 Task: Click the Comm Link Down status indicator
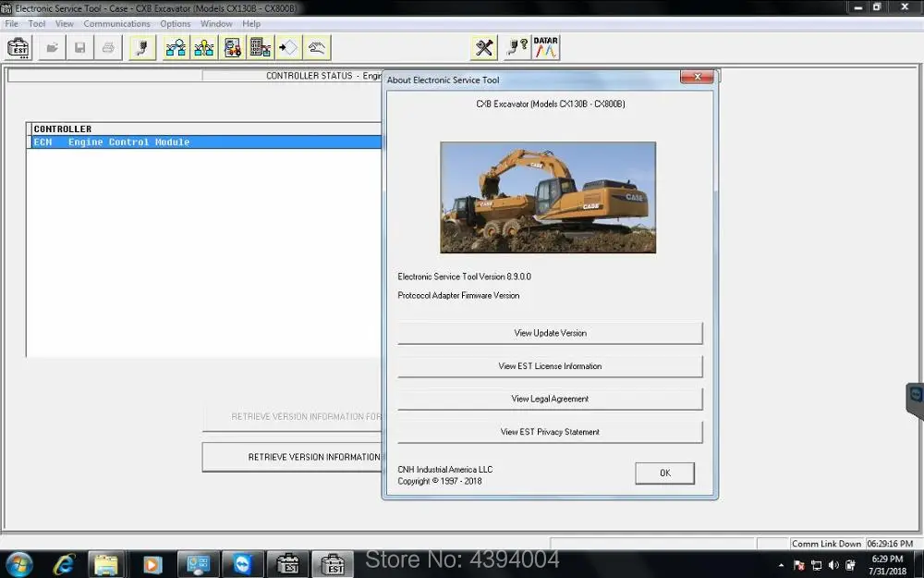pyautogui.click(x=826, y=544)
